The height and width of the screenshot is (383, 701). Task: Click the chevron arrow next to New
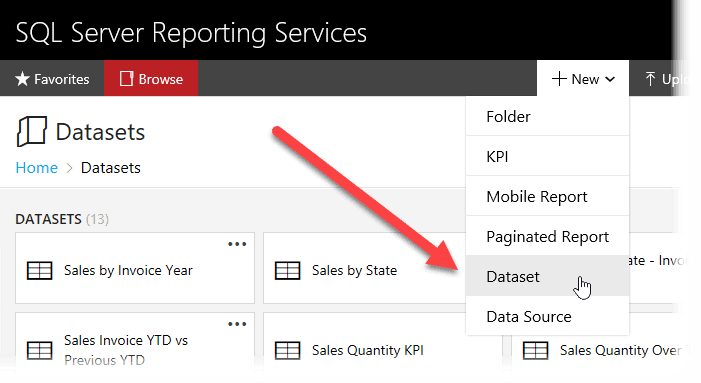pyautogui.click(x=610, y=80)
